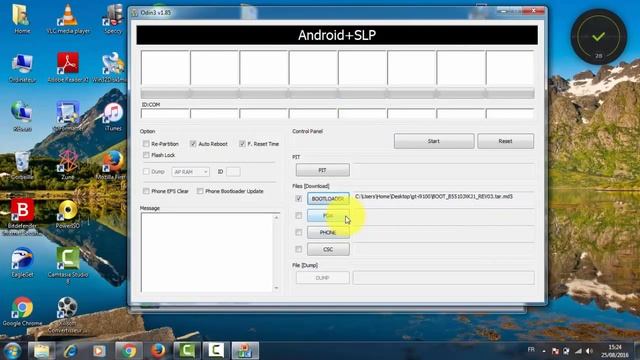Click the PIT file button

click(322, 170)
